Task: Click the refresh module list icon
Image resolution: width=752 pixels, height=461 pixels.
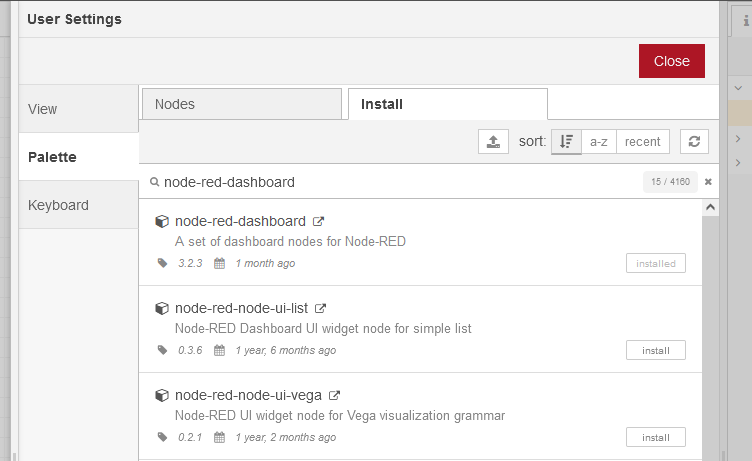Action: pos(694,142)
